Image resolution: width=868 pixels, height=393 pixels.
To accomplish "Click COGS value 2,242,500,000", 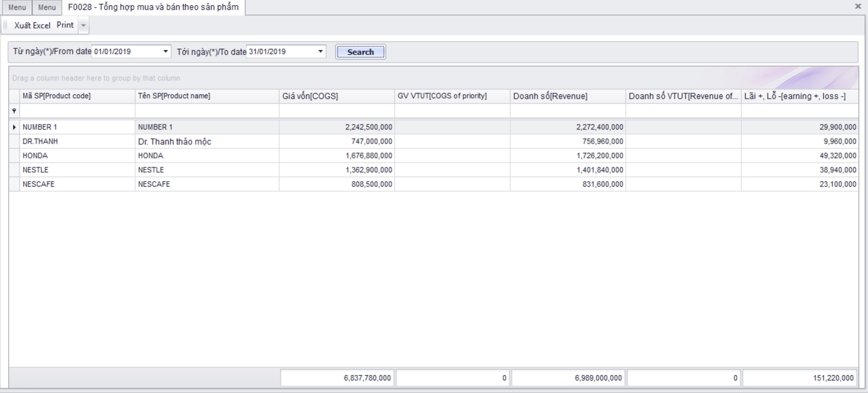I will click(368, 127).
